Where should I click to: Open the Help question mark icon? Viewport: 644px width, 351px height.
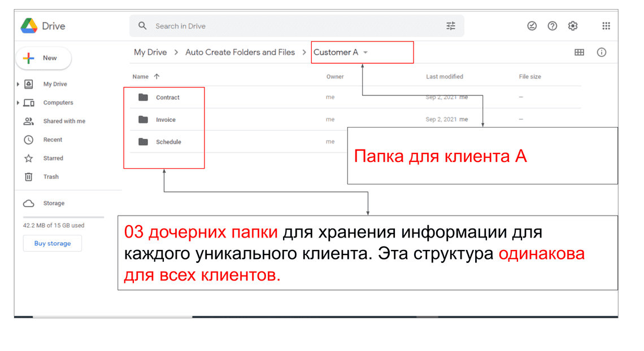pyautogui.click(x=552, y=26)
